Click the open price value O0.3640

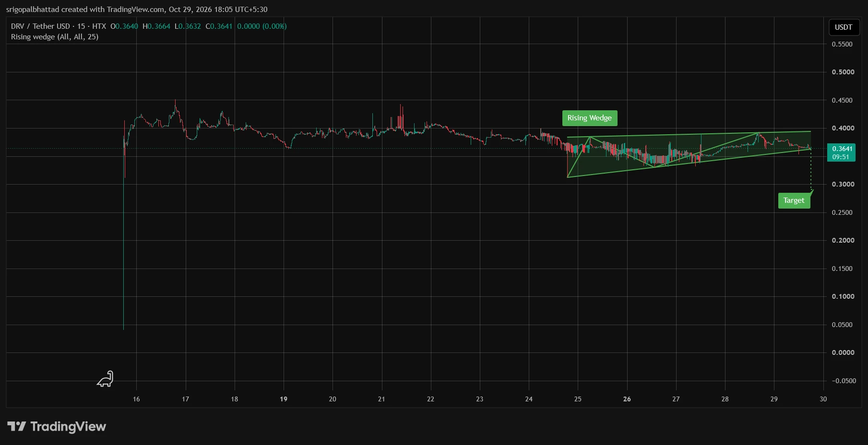124,26
